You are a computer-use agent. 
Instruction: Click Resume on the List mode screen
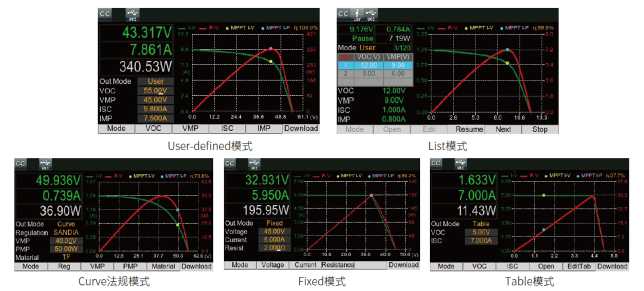pos(469,129)
